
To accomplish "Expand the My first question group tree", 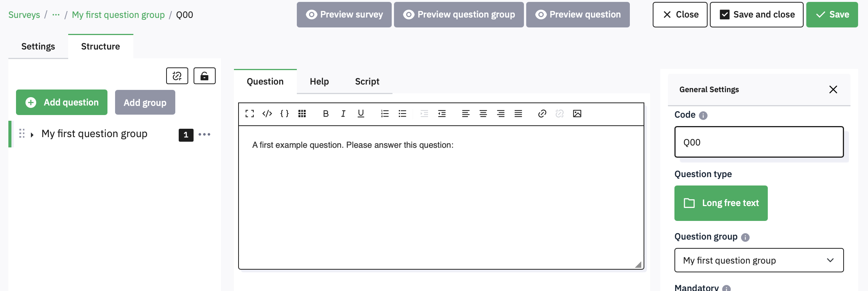I will [32, 134].
